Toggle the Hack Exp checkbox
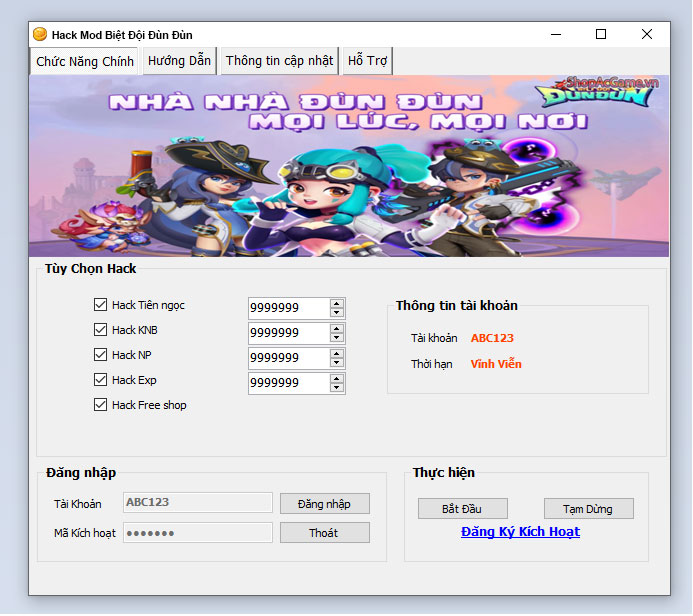The width and height of the screenshot is (693, 616). [100, 380]
